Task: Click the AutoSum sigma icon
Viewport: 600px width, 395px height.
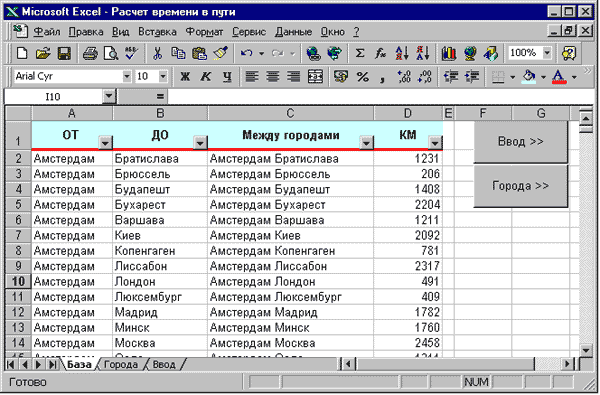Action: [x=360, y=54]
